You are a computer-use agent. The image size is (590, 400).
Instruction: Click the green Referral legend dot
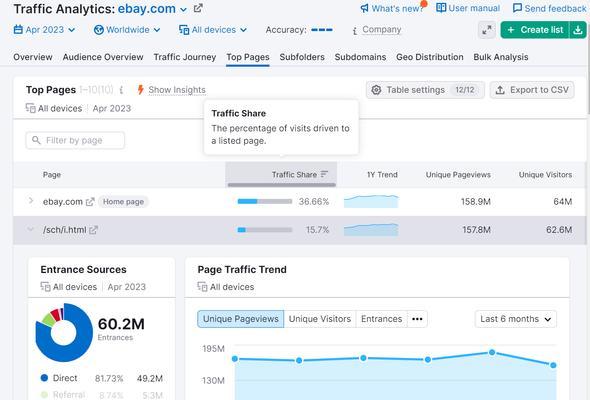click(44, 394)
